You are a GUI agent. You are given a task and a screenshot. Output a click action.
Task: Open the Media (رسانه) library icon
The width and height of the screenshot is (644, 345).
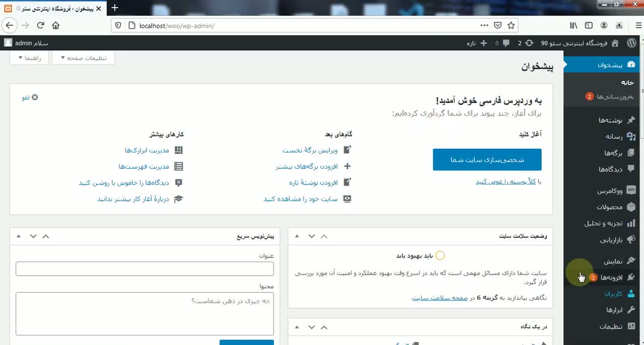pos(630,136)
